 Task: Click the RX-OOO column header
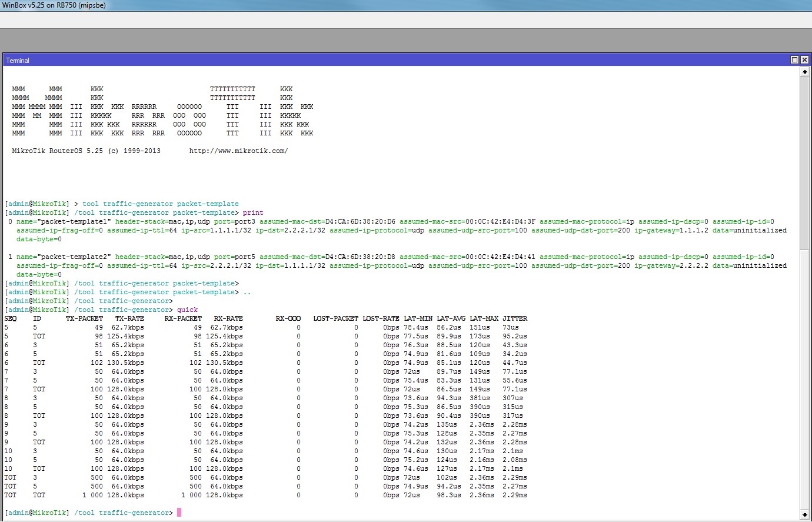[288, 318]
